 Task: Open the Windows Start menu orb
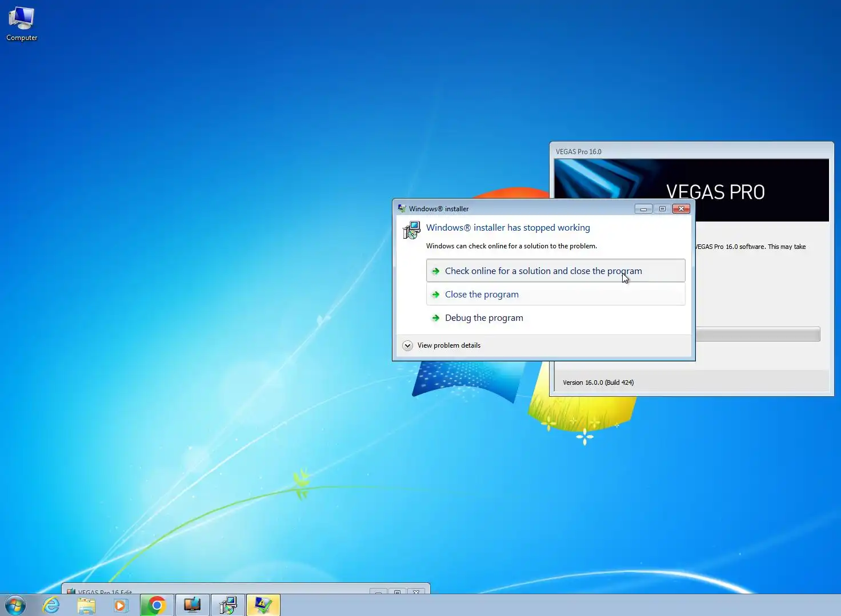click(x=15, y=605)
